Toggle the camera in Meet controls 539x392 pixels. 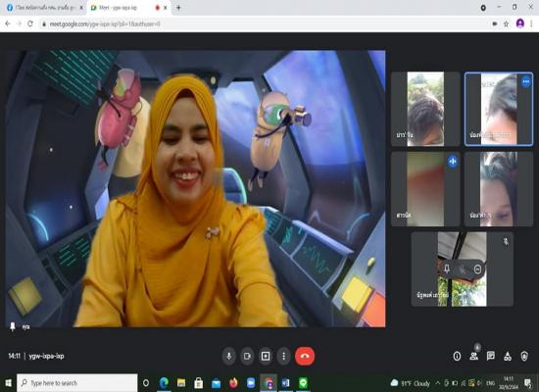click(x=247, y=356)
